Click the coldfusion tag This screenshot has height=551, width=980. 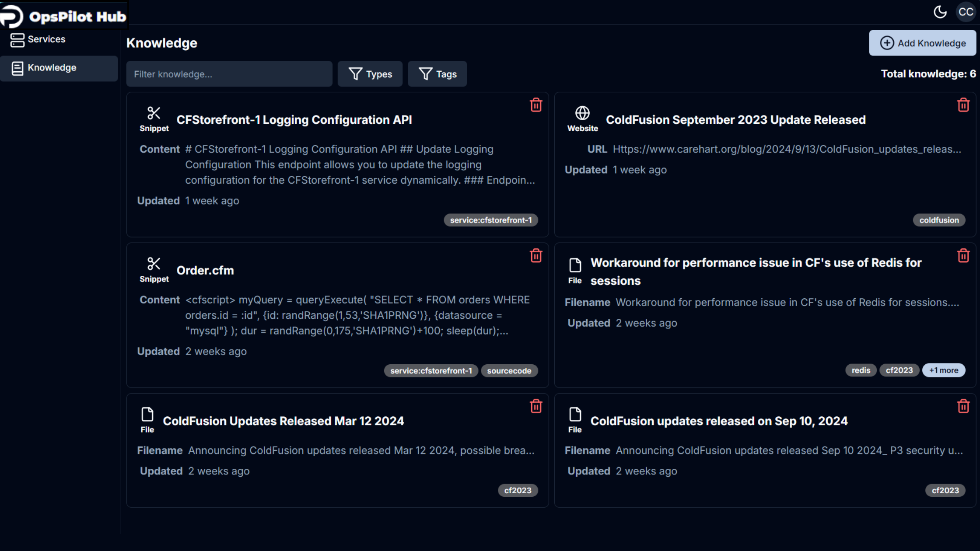[939, 220]
